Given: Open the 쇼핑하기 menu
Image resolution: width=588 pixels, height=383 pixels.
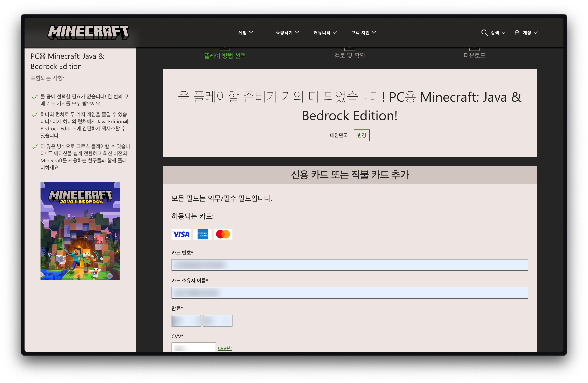Looking at the screenshot, I should pos(287,33).
